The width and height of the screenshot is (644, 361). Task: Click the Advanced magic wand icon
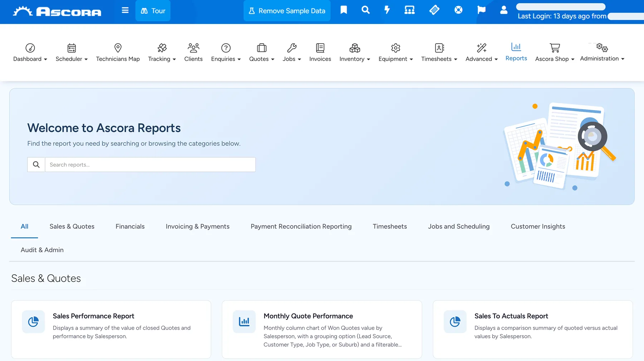point(482,48)
